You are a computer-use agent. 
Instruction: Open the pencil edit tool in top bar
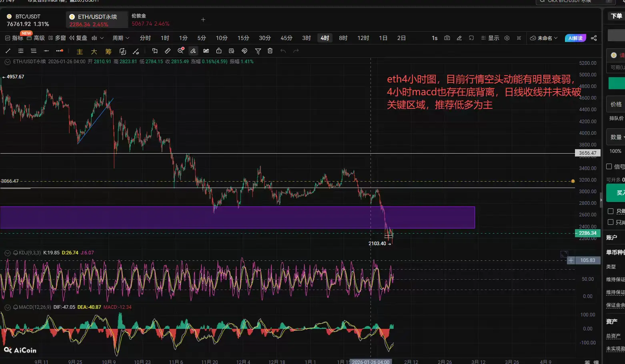(x=459, y=38)
